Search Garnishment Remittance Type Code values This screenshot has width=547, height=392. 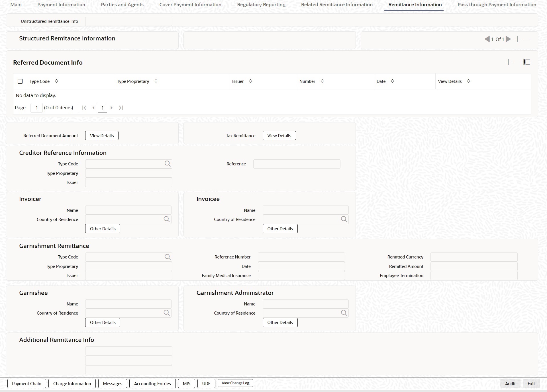168,257
